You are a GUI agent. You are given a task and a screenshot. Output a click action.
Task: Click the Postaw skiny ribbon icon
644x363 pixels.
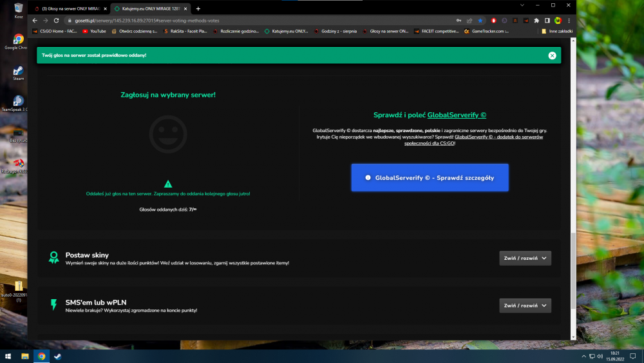coord(54,258)
